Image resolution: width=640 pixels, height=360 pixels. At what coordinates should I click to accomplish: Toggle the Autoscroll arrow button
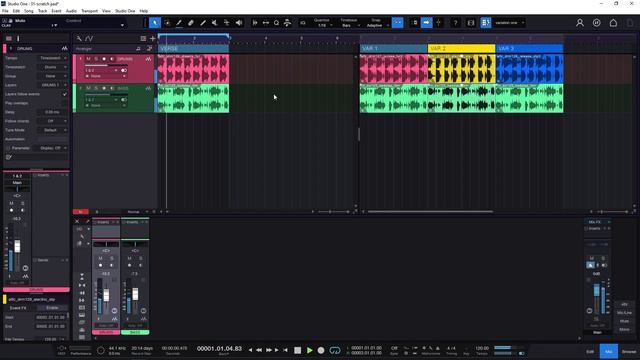point(426,23)
